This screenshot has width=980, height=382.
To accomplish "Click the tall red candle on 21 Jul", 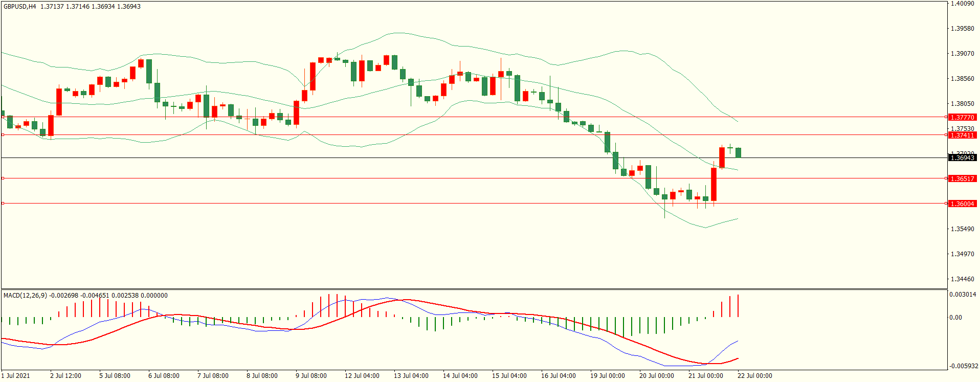I will point(714,184).
